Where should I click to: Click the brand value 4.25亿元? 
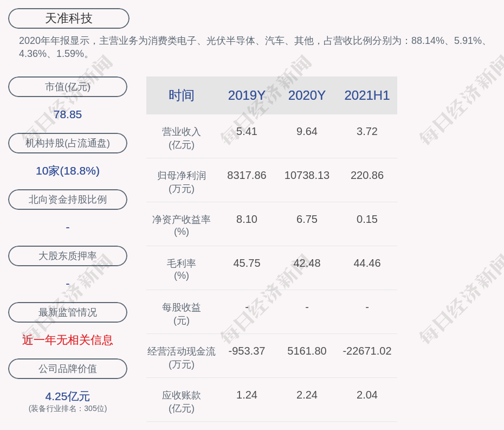pos(68,396)
